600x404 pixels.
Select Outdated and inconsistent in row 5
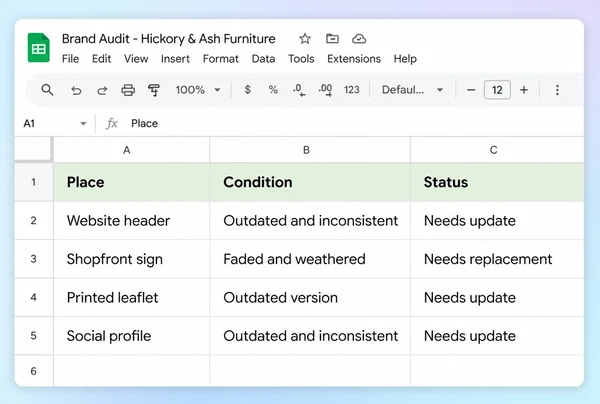click(x=310, y=336)
